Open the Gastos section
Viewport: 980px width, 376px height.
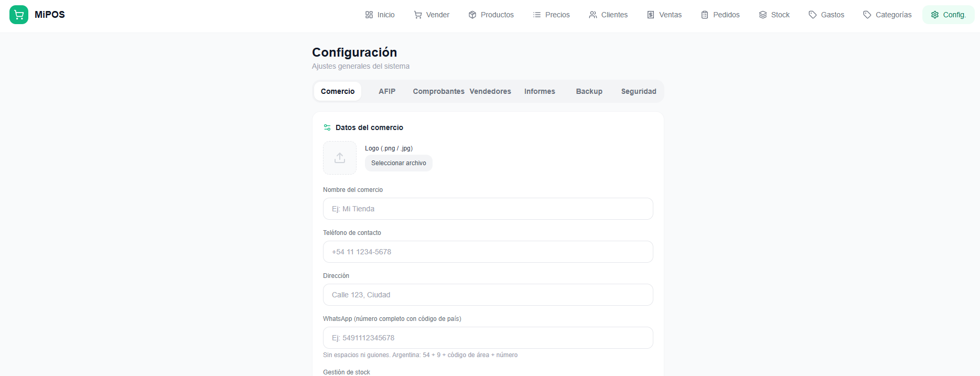[x=826, y=15]
